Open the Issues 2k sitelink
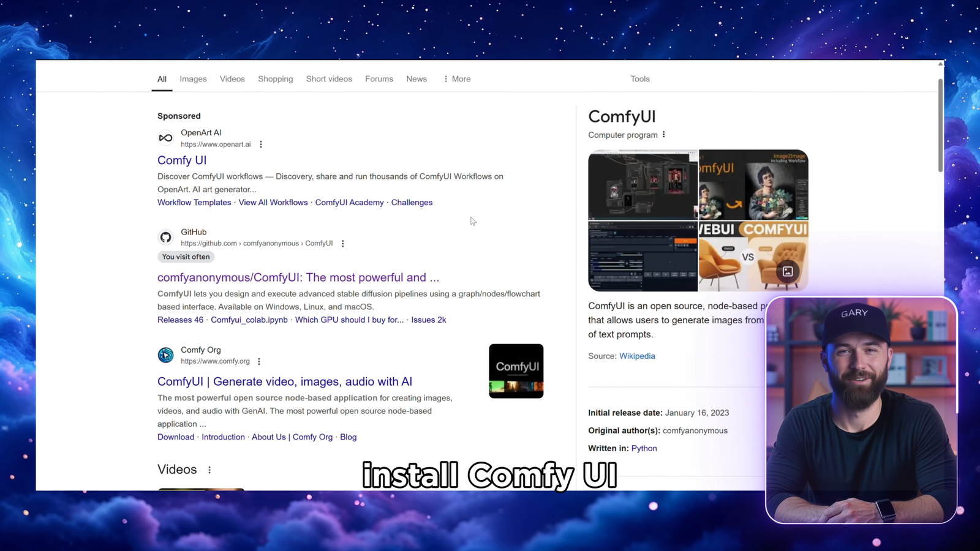 pos(429,320)
